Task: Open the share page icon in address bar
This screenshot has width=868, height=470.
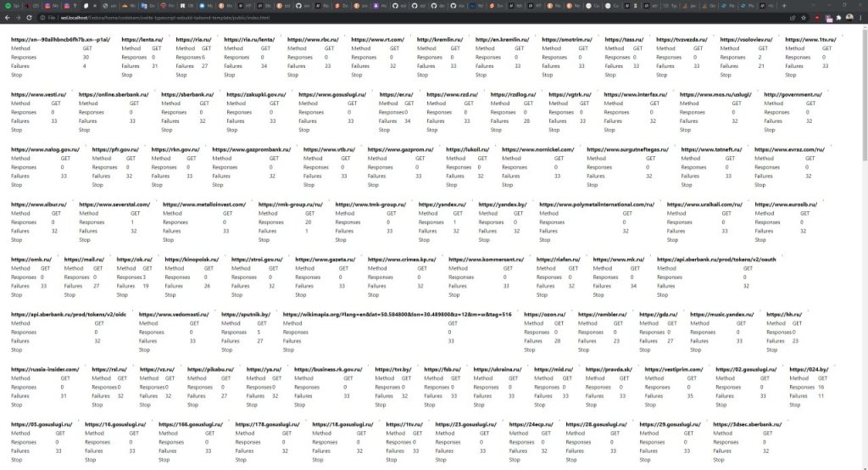Action: tap(791, 17)
